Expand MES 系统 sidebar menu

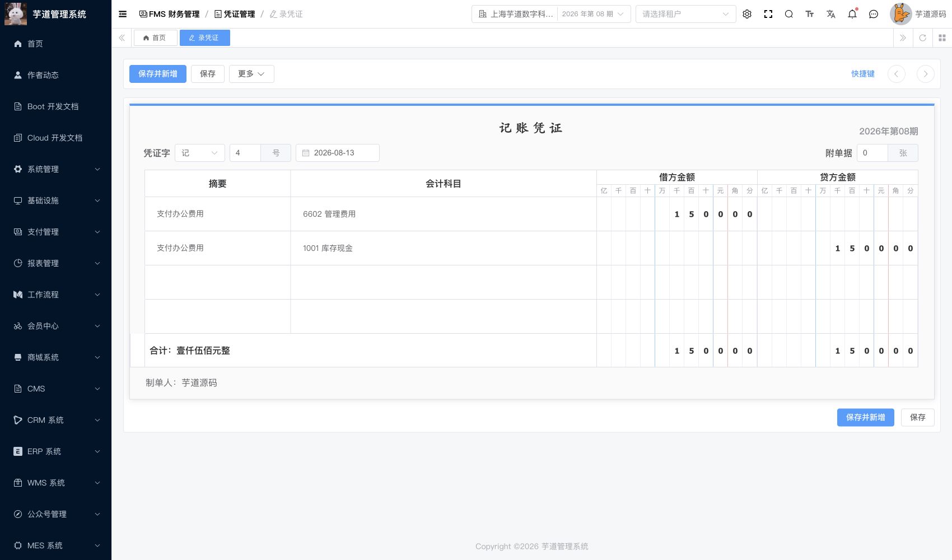(56, 545)
